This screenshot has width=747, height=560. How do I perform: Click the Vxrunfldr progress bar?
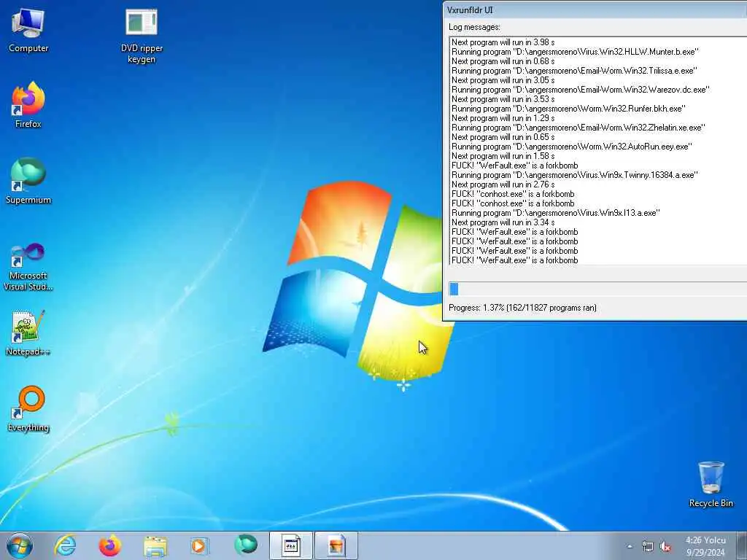[598, 289]
